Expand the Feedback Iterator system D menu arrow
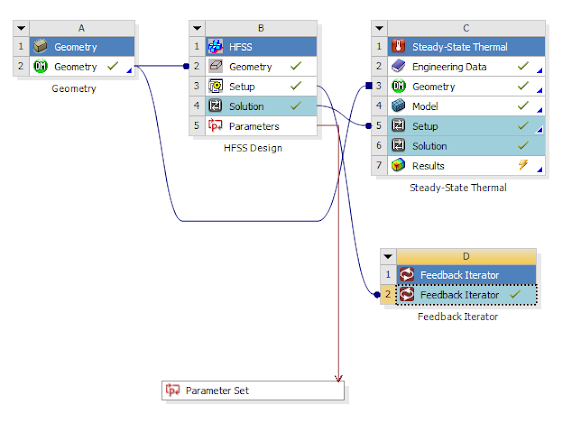This screenshot has width=572, height=432. pyautogui.click(x=388, y=256)
